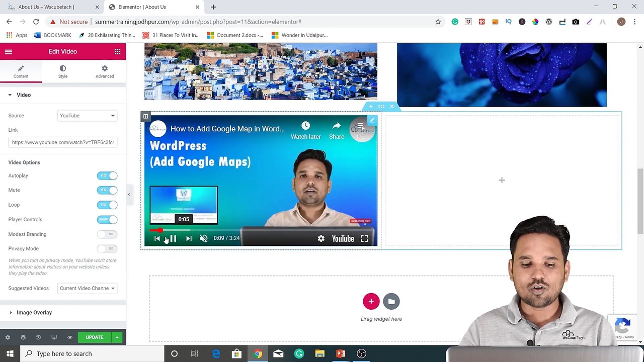The image size is (644, 362).
Task: Click Windows taskbar search box
Action: point(92,353)
